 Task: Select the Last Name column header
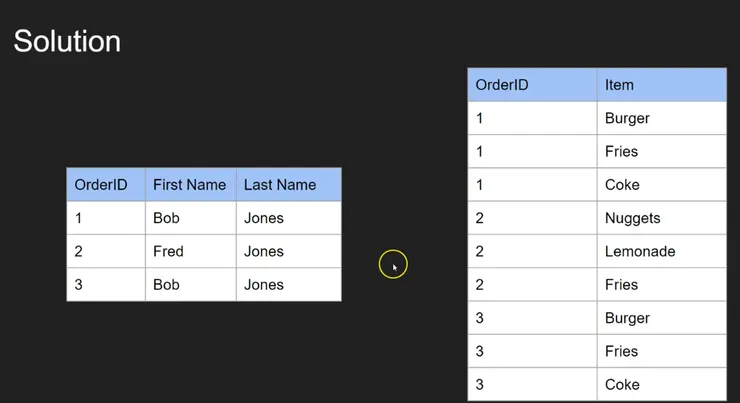[280, 185]
